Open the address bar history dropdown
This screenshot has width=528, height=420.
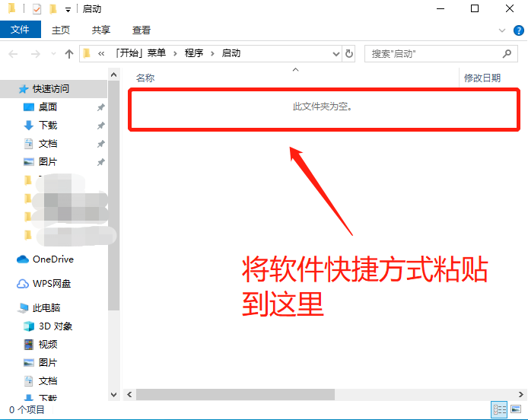336,54
